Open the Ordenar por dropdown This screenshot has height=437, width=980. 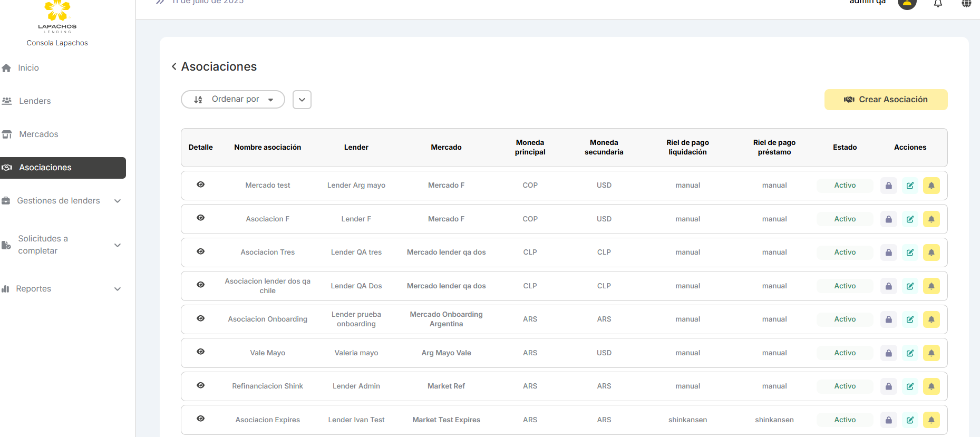pyautogui.click(x=233, y=100)
